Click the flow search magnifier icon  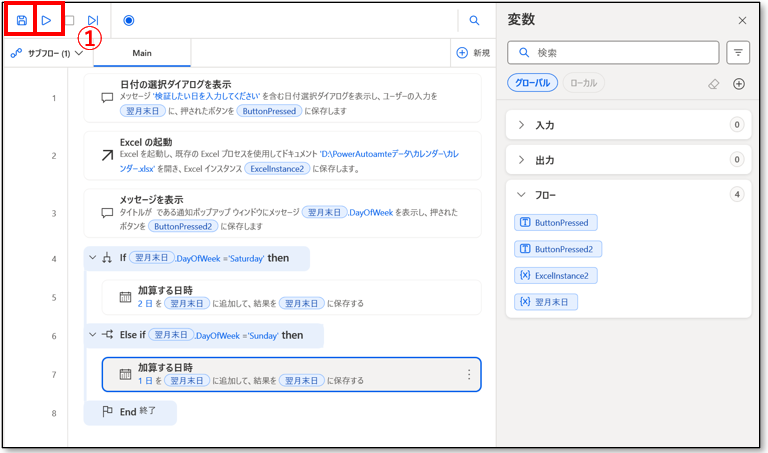(x=474, y=20)
